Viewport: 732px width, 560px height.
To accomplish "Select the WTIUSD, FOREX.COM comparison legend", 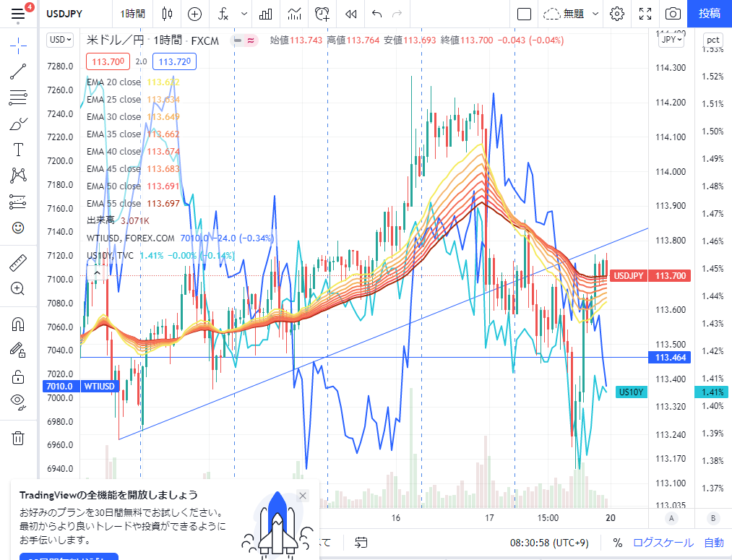I will pyautogui.click(x=131, y=238).
